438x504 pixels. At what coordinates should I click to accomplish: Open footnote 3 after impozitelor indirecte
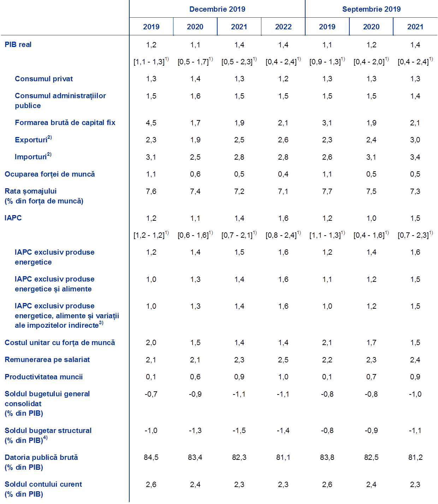pos(101,323)
